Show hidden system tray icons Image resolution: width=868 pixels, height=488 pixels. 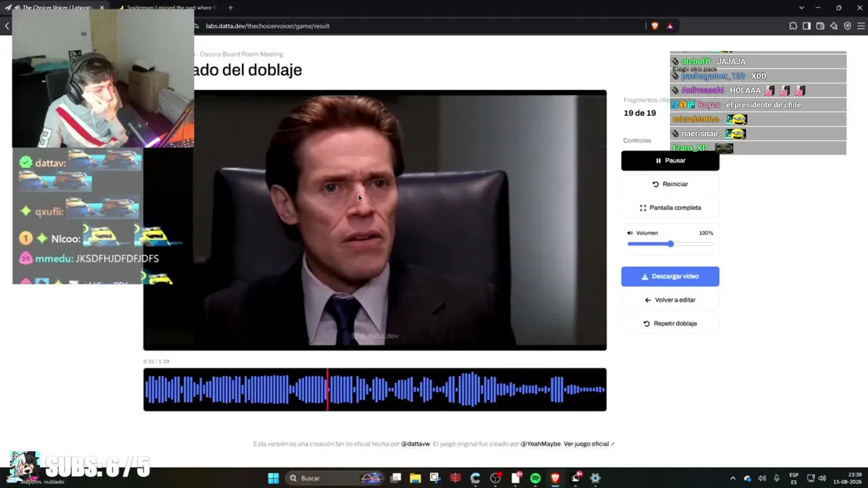click(732, 479)
